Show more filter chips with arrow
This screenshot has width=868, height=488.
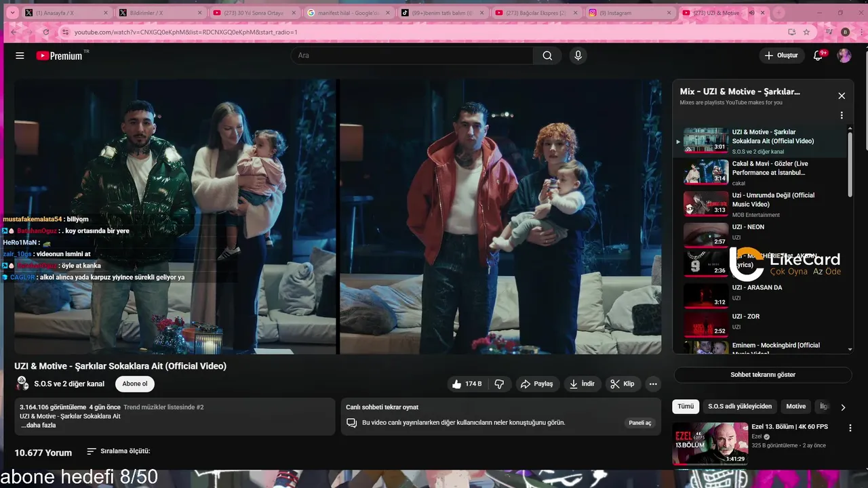[x=843, y=407]
